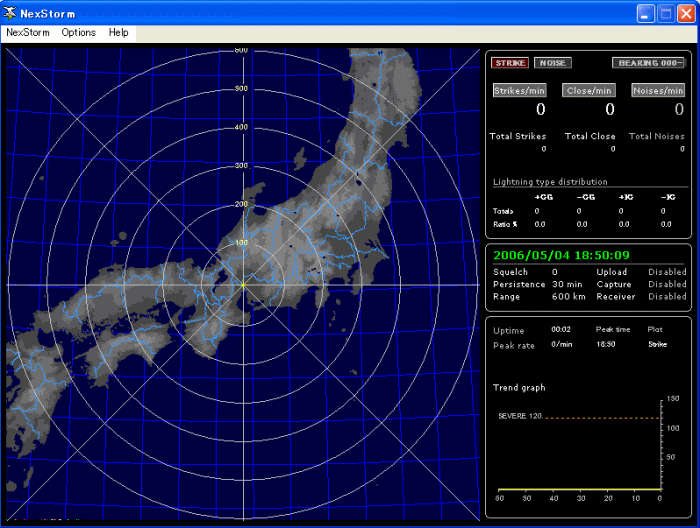Open the NexStorm menu
The height and width of the screenshot is (528, 700).
click(27, 33)
